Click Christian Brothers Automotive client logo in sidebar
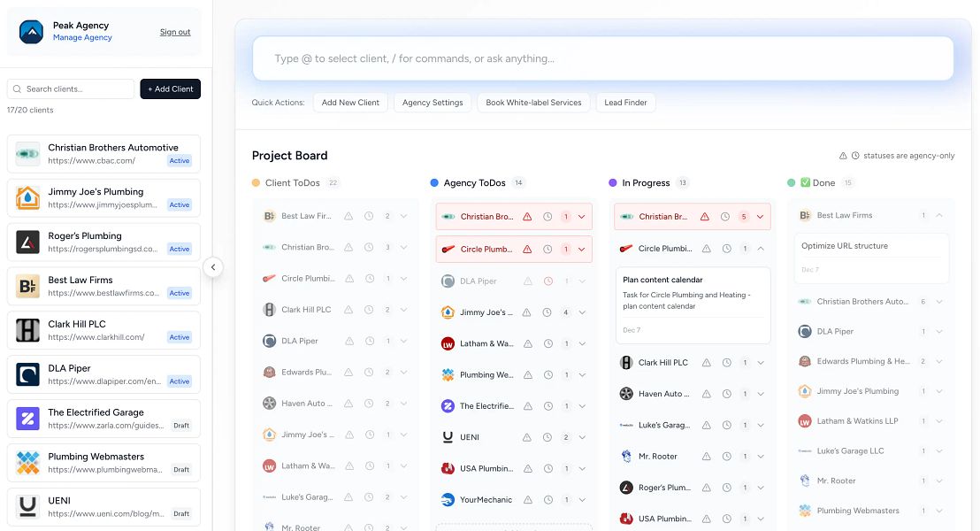980x531 pixels. pos(27,154)
